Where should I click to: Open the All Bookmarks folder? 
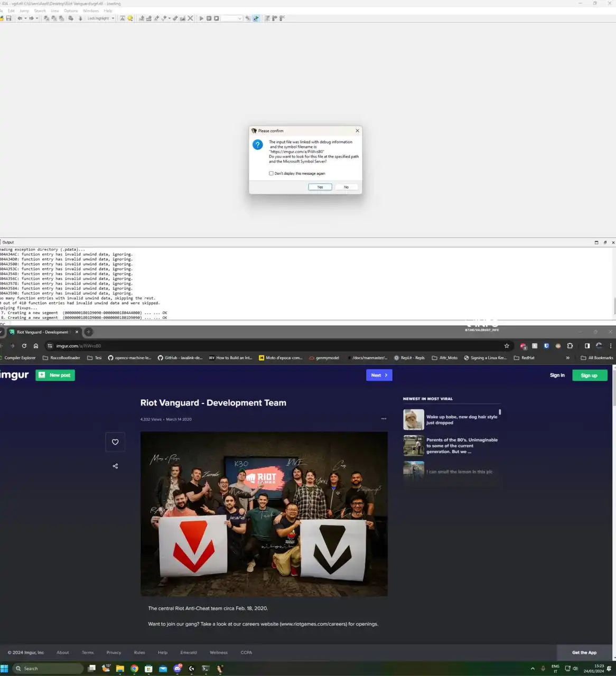[x=597, y=358]
